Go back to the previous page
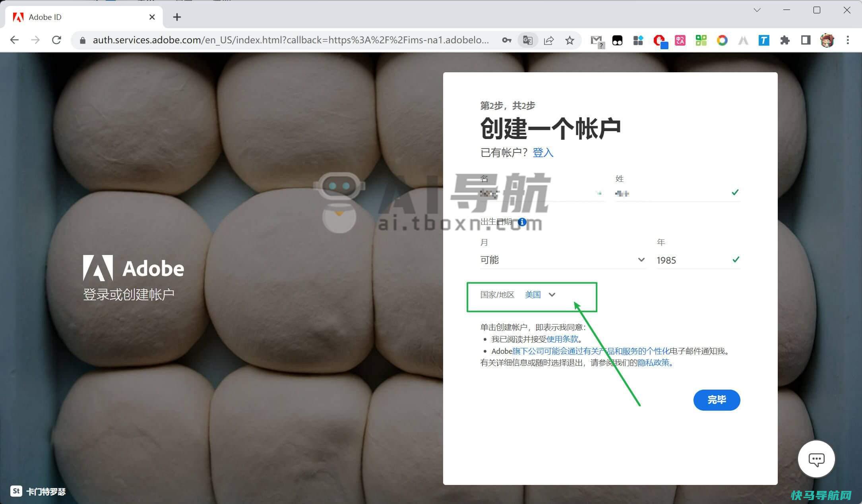Image resolution: width=862 pixels, height=504 pixels. tap(14, 40)
